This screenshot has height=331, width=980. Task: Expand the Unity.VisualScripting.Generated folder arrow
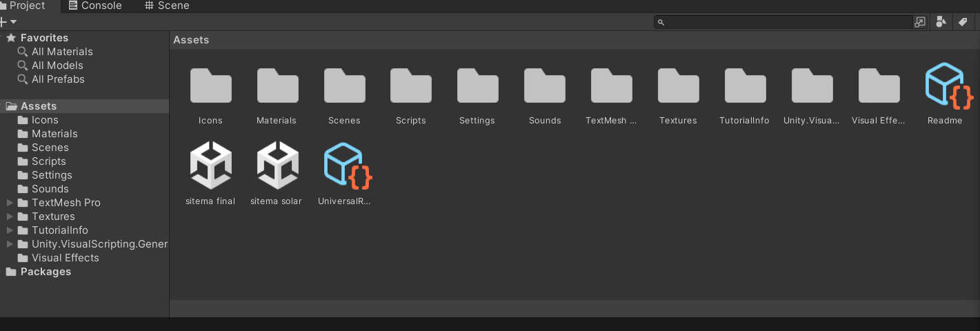[10, 244]
